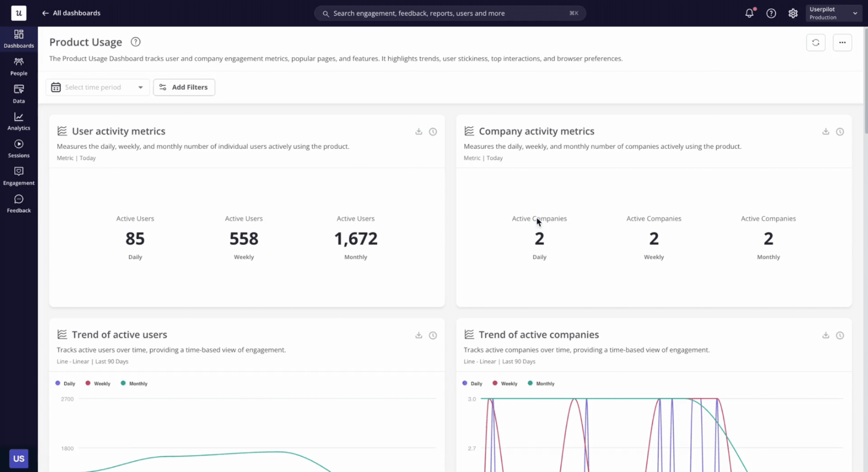
Task: Click the page vertical scrollbar
Action: click(865, 81)
